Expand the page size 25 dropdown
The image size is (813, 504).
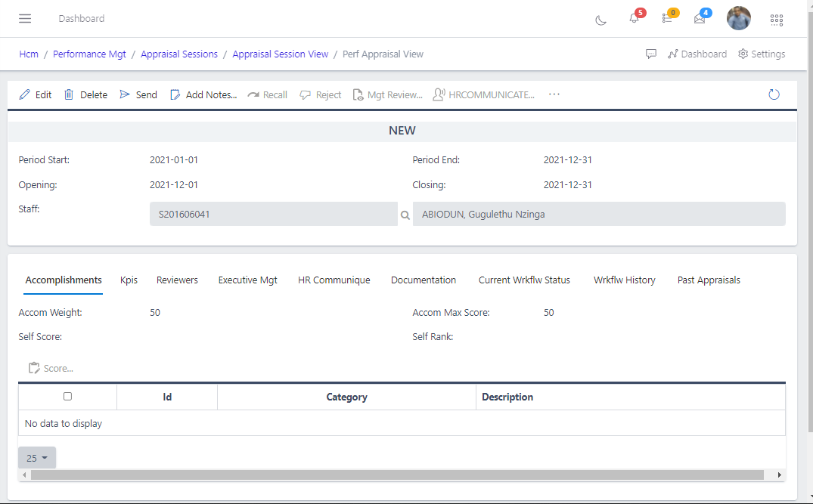click(x=37, y=458)
